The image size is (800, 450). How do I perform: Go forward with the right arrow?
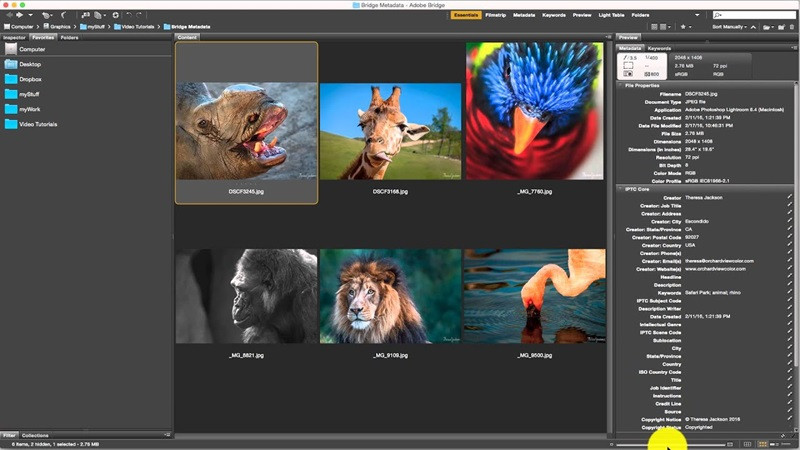coord(19,15)
